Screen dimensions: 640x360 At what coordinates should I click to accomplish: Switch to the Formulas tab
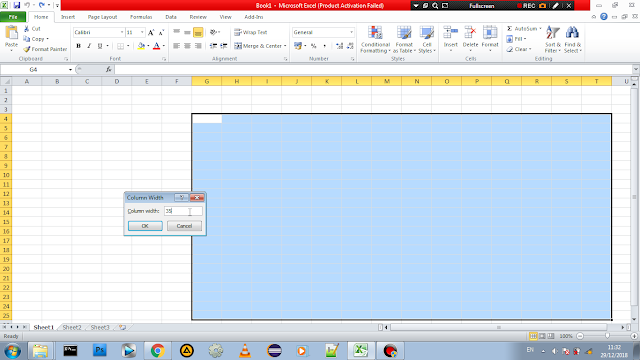tap(141, 17)
